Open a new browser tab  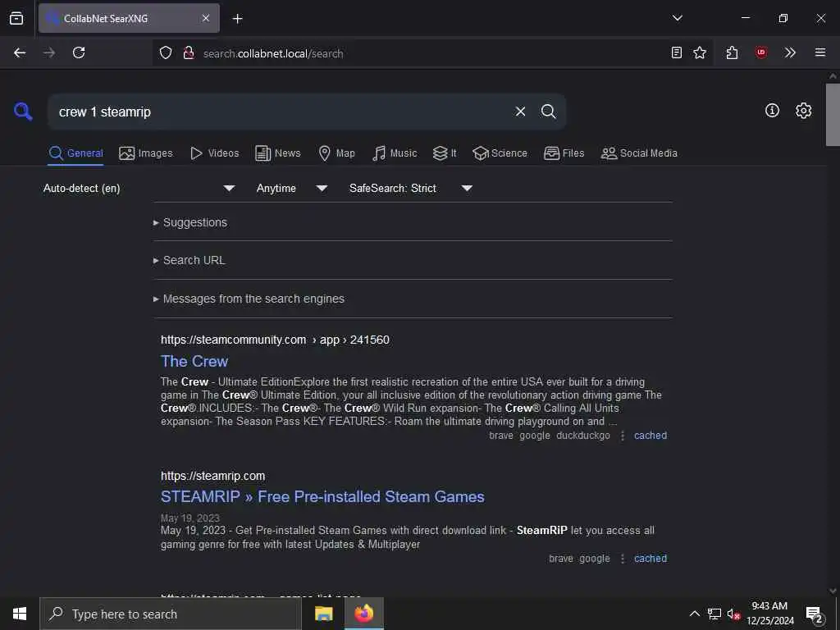point(237,19)
